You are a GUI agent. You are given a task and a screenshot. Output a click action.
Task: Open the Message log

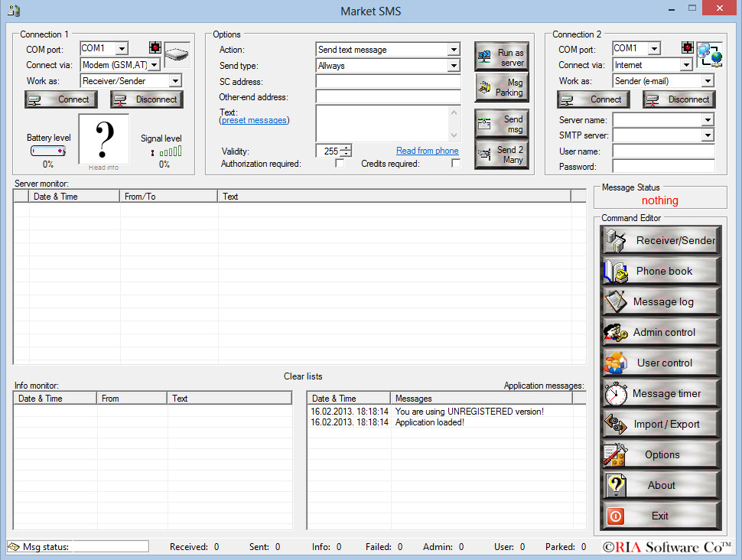coord(659,301)
